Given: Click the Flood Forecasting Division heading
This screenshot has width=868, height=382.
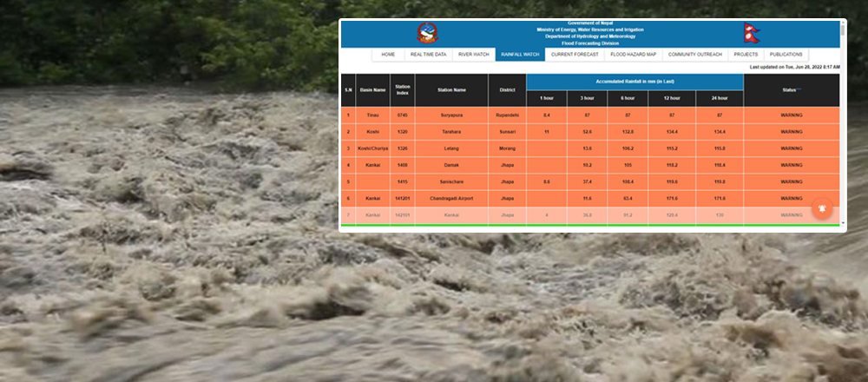Looking at the screenshot, I should pyautogui.click(x=590, y=43).
